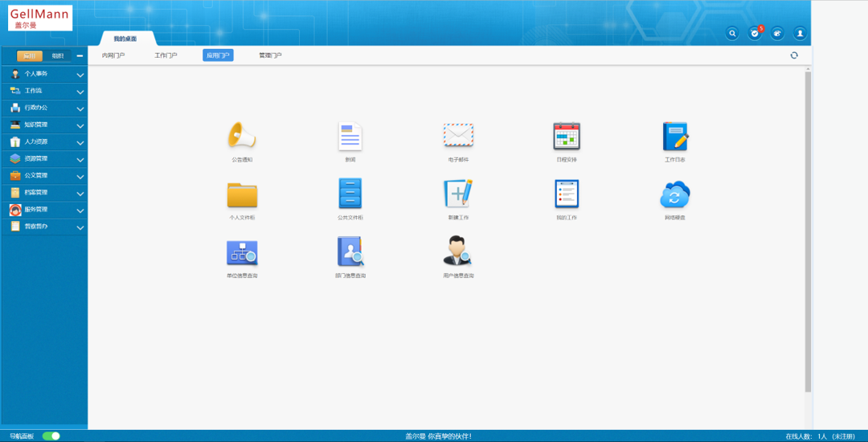The image size is (868, 442).
Task: Expand the 公文管理 sidebar section
Action: click(x=43, y=175)
